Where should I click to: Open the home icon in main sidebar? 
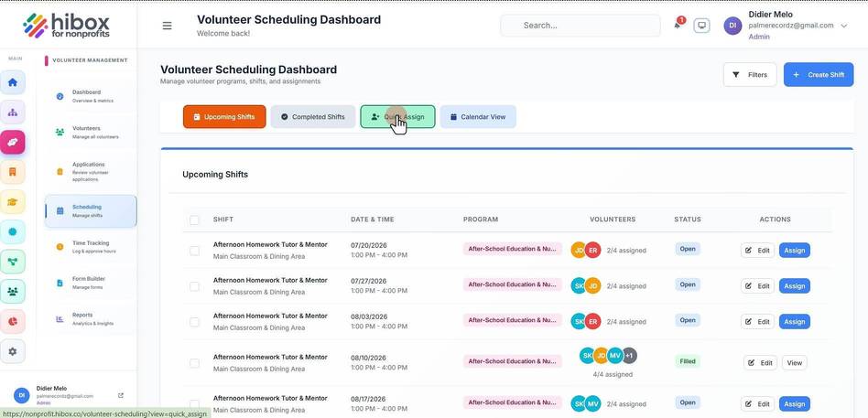click(x=13, y=82)
